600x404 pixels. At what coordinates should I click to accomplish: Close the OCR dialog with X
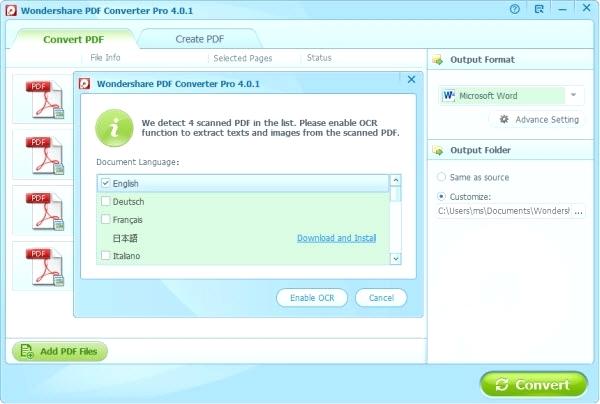pyautogui.click(x=411, y=79)
